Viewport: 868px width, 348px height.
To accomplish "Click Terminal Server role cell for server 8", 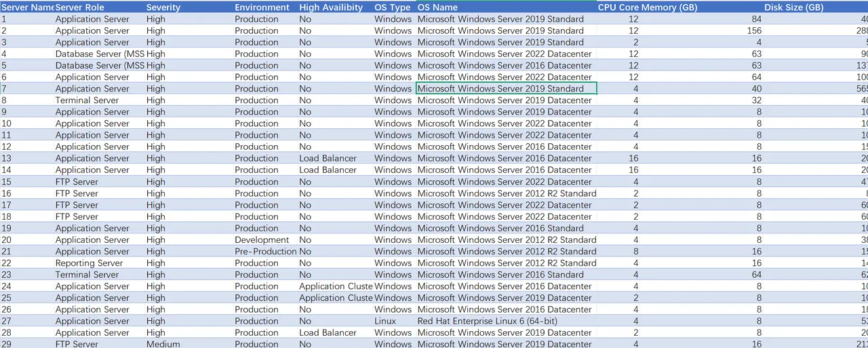I will pos(99,100).
